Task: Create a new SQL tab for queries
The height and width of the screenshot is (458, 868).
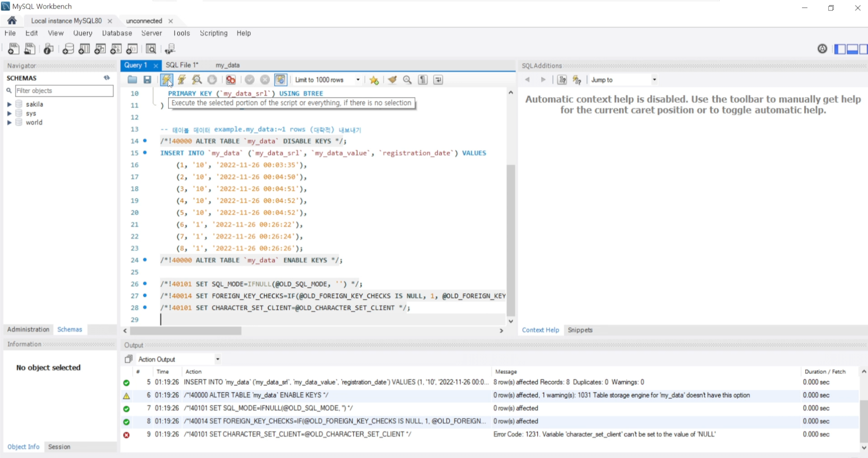Action: [x=13, y=49]
